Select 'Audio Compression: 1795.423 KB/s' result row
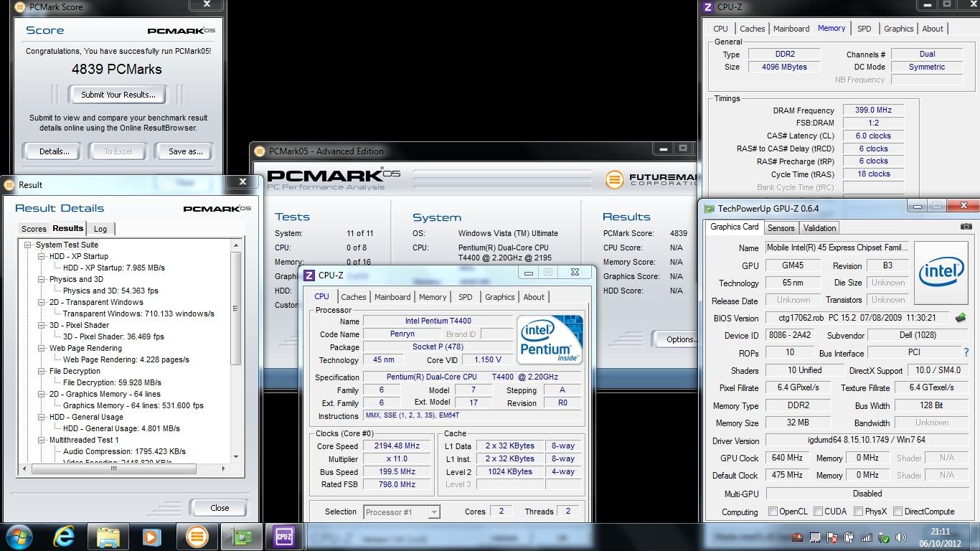This screenshot has height=551, width=980. [124, 451]
